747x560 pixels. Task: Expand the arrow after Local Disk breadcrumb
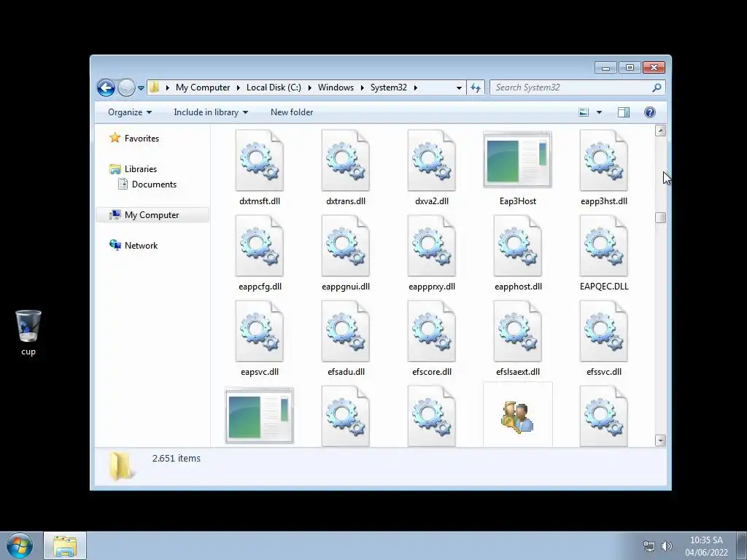(309, 87)
